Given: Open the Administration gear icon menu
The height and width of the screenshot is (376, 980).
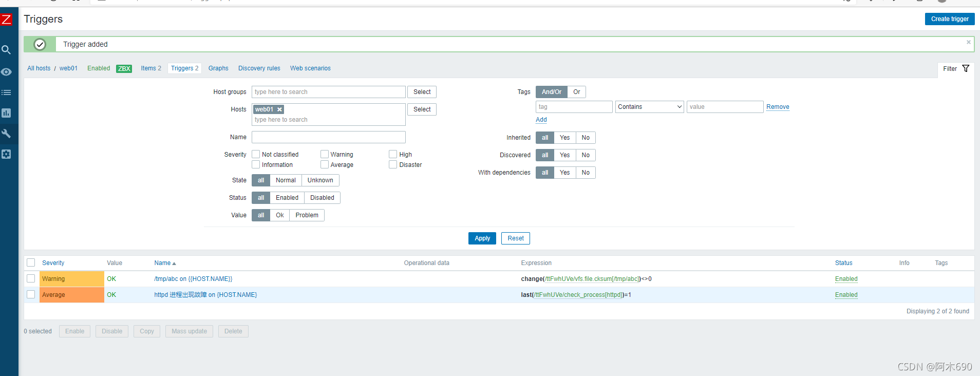Looking at the screenshot, I should pos(6,154).
